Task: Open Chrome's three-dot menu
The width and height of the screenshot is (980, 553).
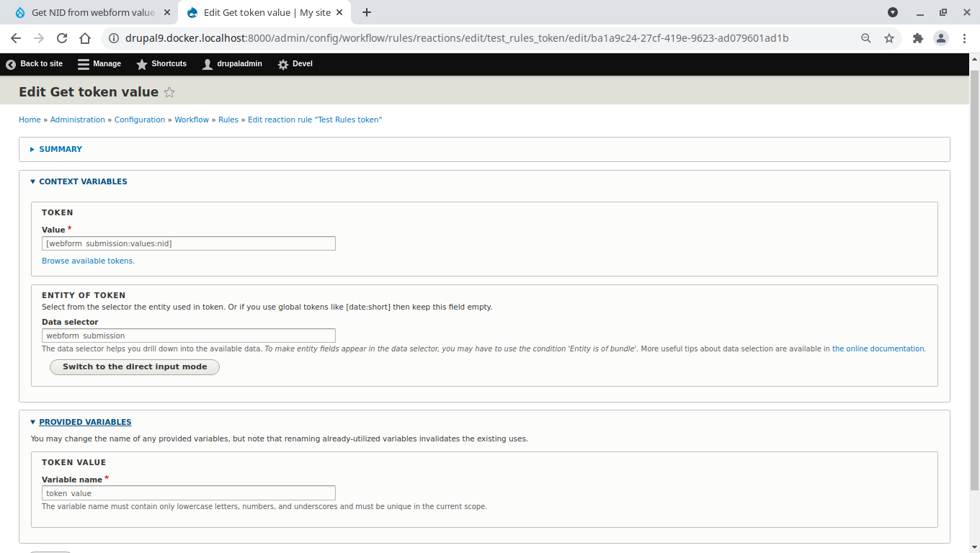Action: pyautogui.click(x=965, y=38)
